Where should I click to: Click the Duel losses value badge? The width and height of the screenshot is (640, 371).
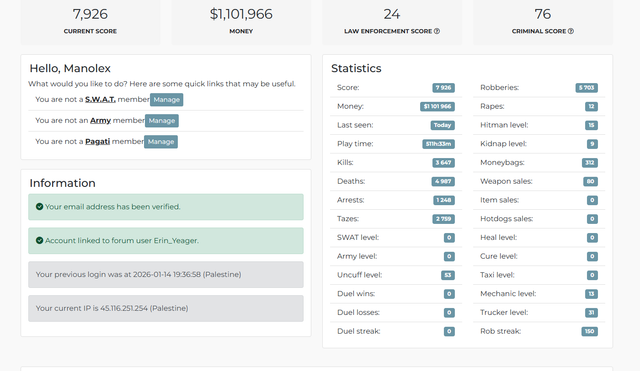(449, 313)
